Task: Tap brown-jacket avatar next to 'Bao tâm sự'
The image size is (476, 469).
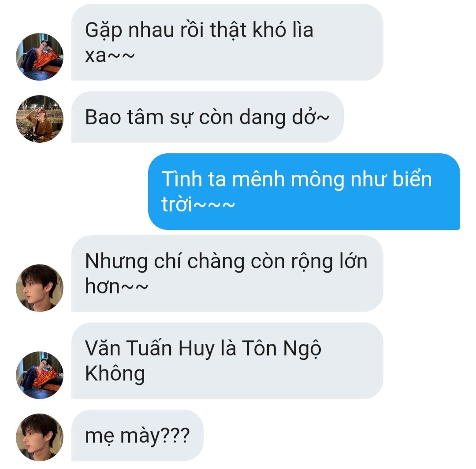Action: pos(40,119)
